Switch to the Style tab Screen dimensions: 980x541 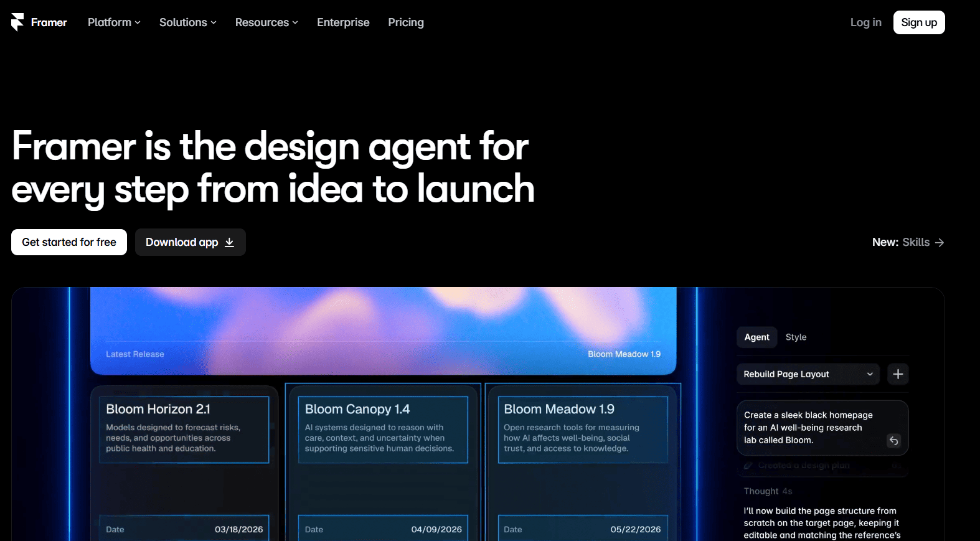[x=796, y=337]
